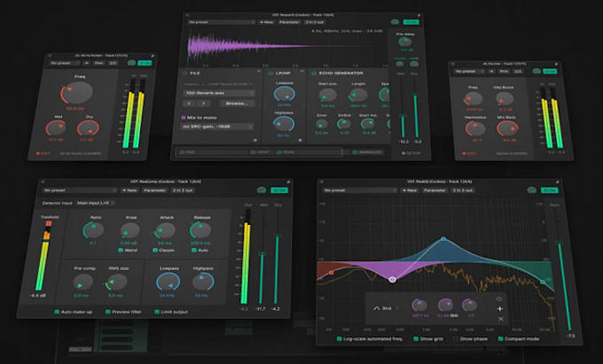Screen dimensions: 603x364
Task: Adjust Length knob in Echo Generator
Action: tap(358, 95)
